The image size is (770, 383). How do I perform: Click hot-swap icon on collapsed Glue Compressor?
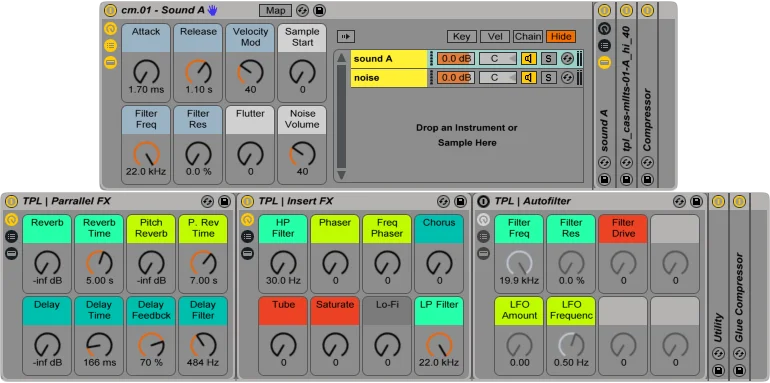point(740,354)
